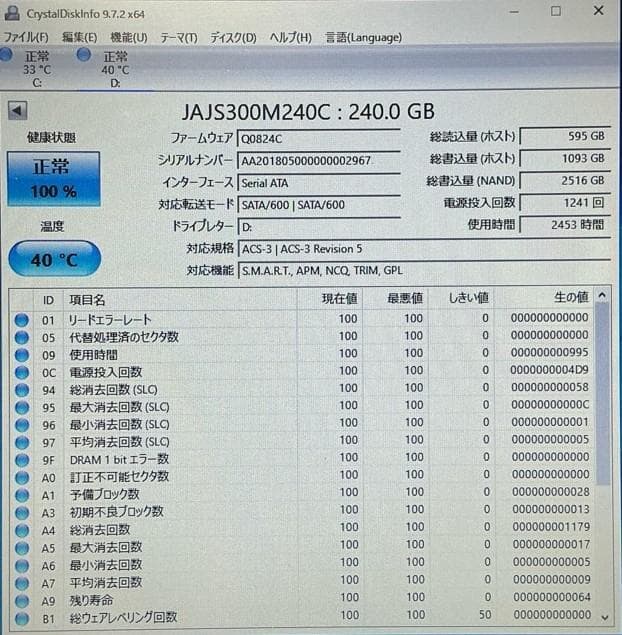Click status icon for row 95 最大消去回数 (SLC)

click(21, 407)
